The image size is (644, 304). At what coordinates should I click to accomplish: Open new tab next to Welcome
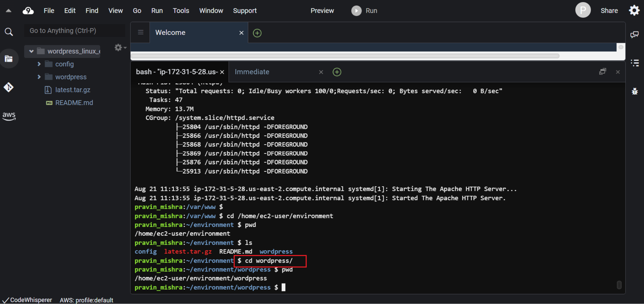257,33
